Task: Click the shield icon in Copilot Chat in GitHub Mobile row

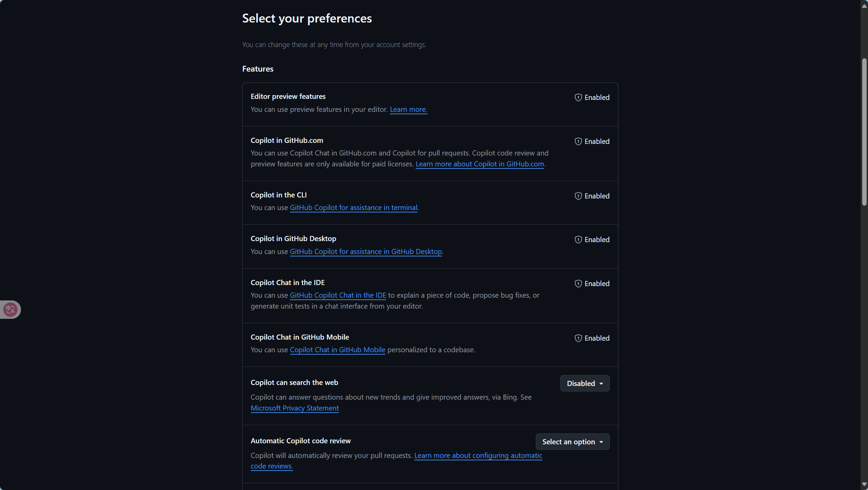Action: tap(578, 338)
